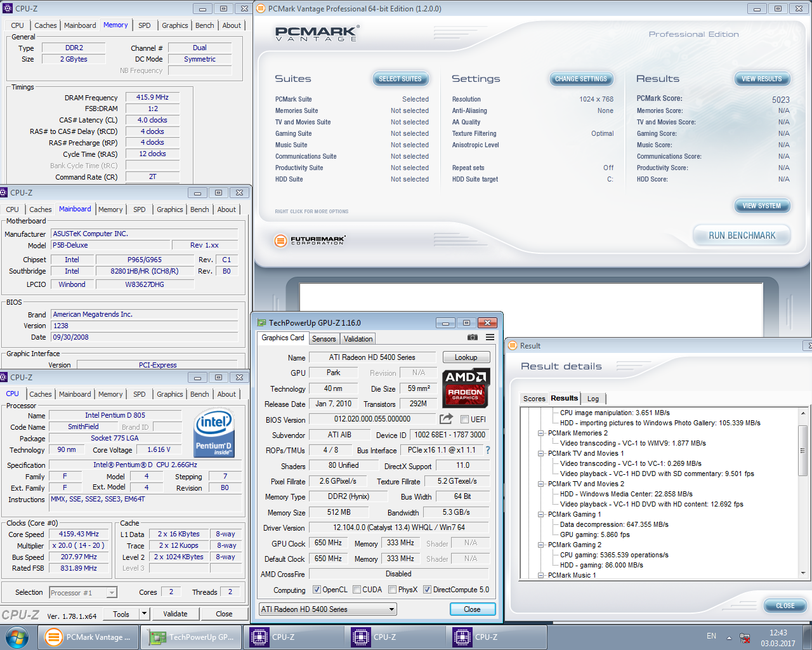Screen dimensions: 812x650
Task: Open Caches tab in the CPU-Z processor window
Action: coord(41,394)
